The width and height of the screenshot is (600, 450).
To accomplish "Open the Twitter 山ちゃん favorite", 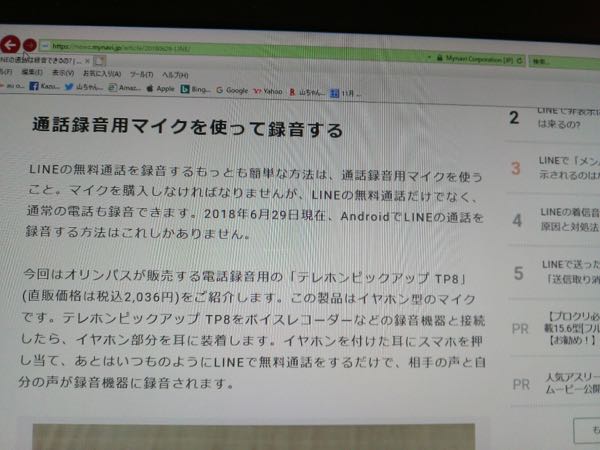I will [83, 87].
